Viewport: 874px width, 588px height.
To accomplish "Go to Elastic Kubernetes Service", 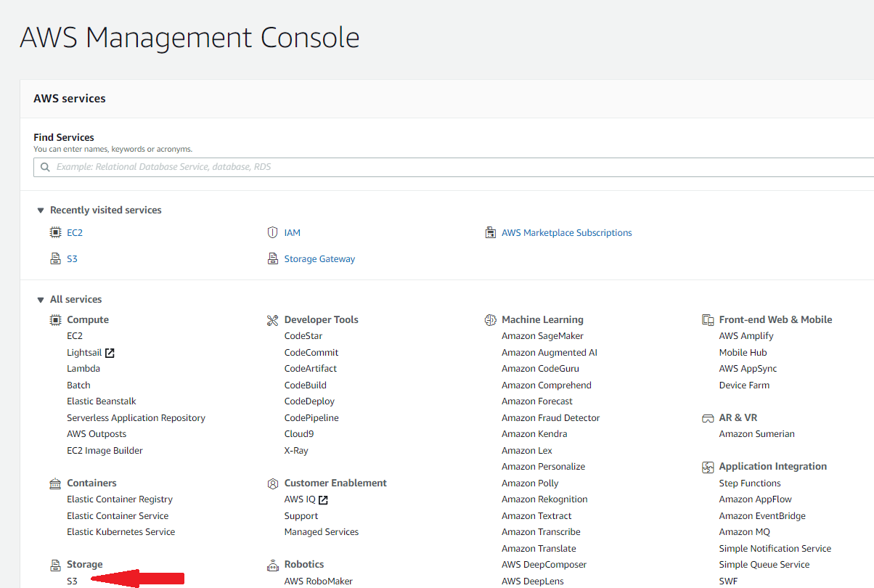I will tap(121, 532).
